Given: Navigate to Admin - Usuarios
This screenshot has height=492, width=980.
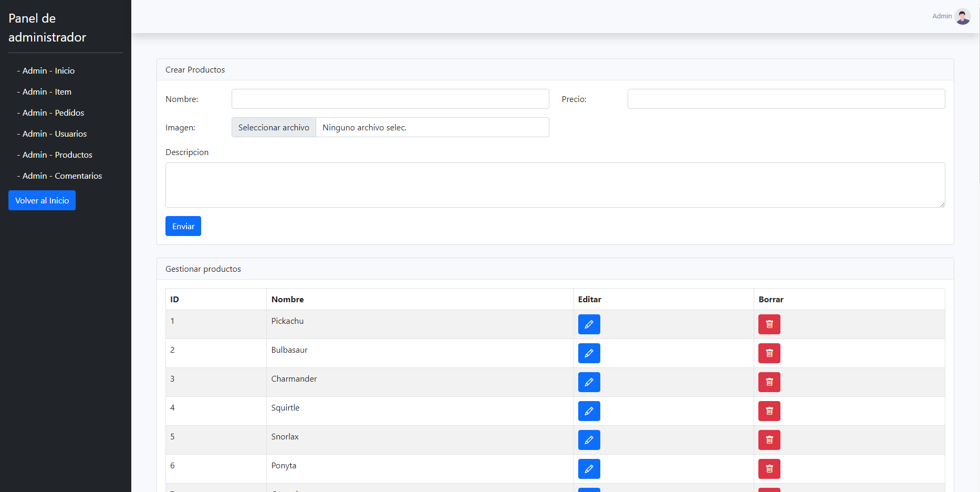Looking at the screenshot, I should point(54,134).
